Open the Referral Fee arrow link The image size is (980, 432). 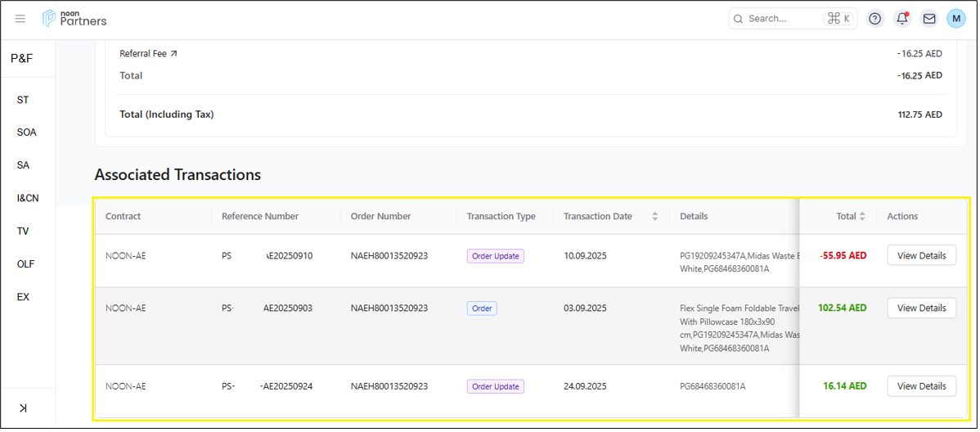[x=173, y=54]
